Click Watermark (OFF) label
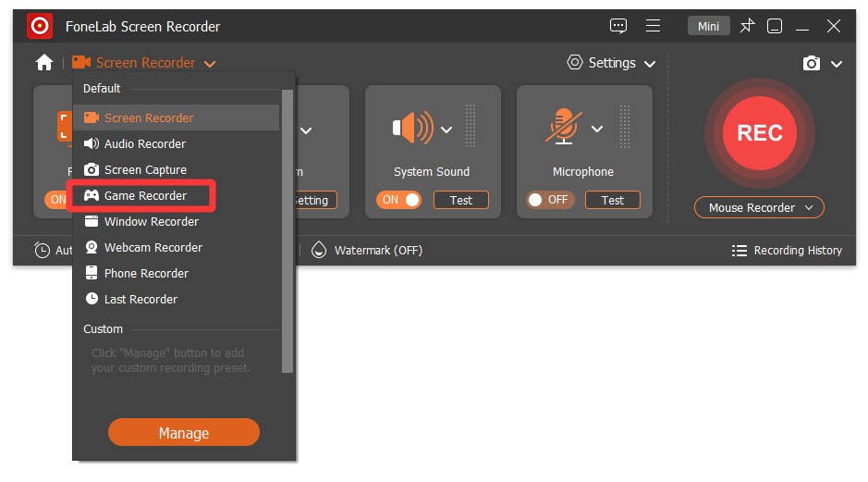The width and height of the screenshot is (868, 482). (378, 251)
